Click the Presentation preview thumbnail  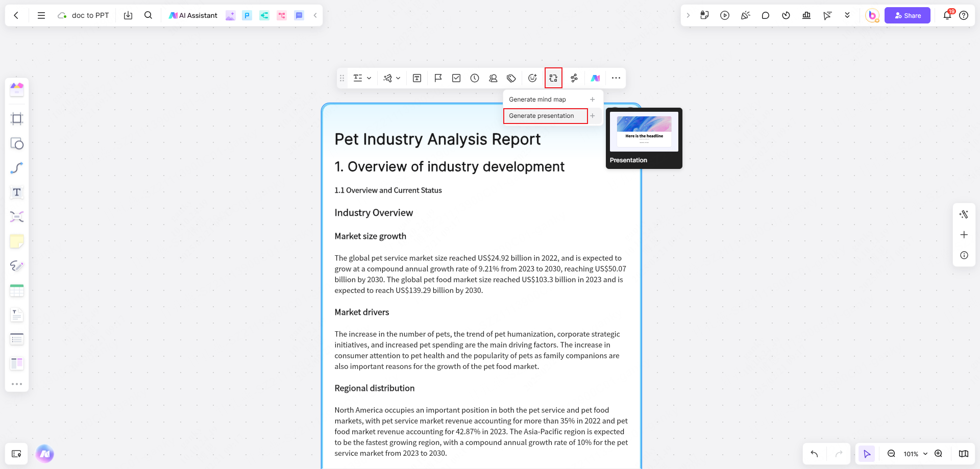[644, 132]
